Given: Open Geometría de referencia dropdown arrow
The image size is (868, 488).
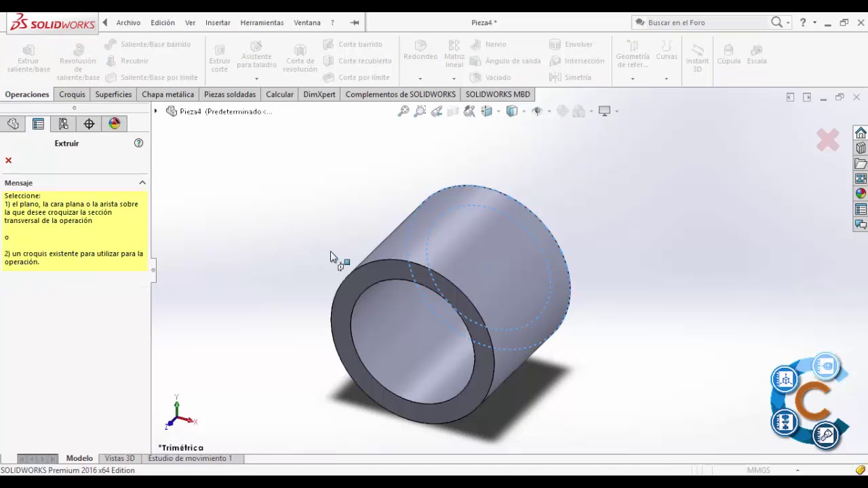Looking at the screenshot, I should click(633, 78).
